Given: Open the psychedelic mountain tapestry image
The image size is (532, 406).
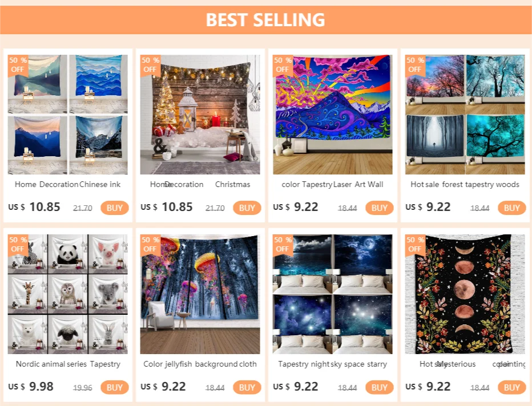Looking at the screenshot, I should click(332, 115).
